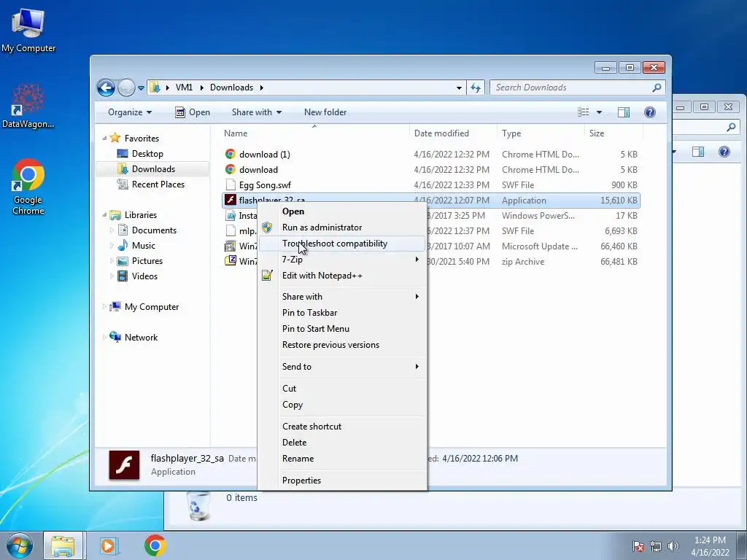
Task: Choose Delete in the context menu
Action: point(342,443)
